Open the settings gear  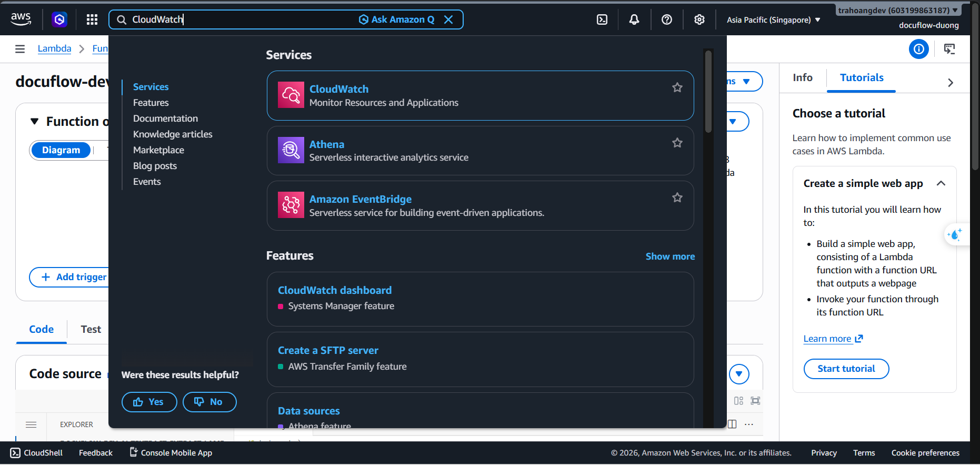(x=699, y=19)
